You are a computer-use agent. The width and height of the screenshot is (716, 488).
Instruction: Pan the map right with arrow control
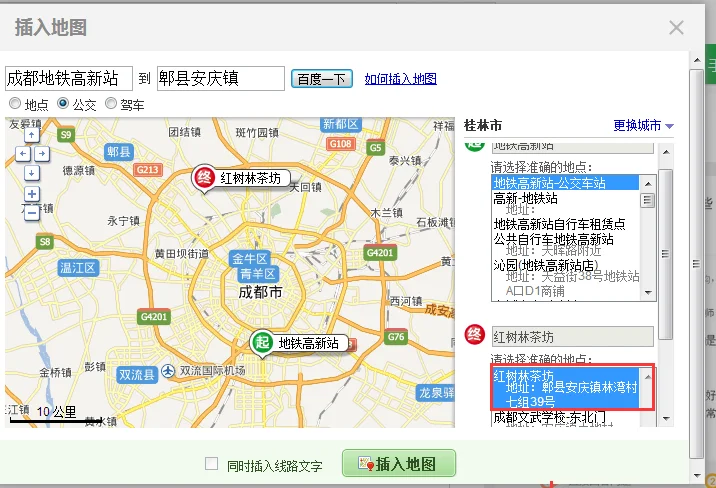[42, 154]
